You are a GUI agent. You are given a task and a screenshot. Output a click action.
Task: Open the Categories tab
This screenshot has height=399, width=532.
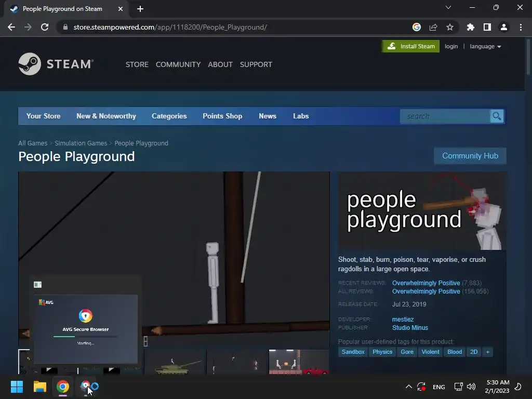tap(169, 116)
